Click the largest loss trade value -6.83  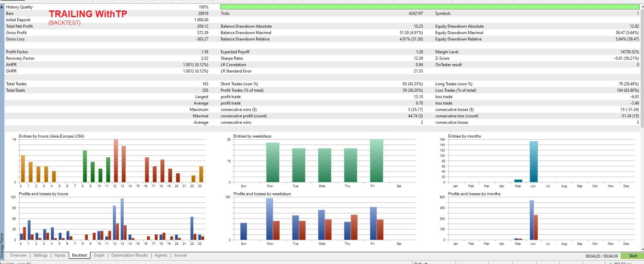[635, 97]
